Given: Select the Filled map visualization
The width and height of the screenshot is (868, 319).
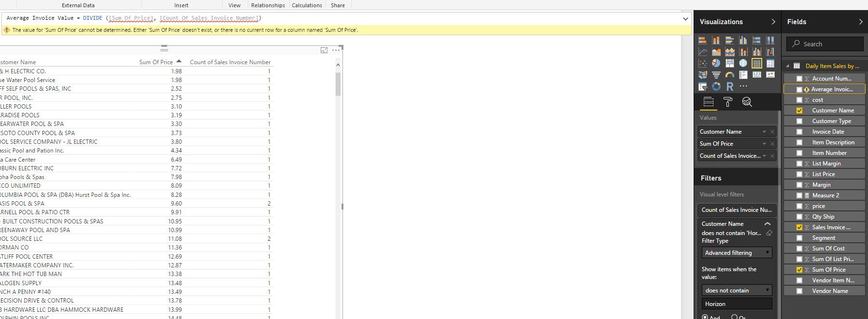Looking at the screenshot, I should tap(703, 75).
